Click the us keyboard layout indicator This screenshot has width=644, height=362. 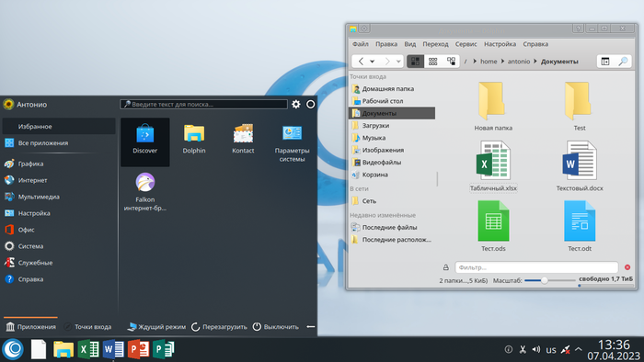[x=551, y=350]
